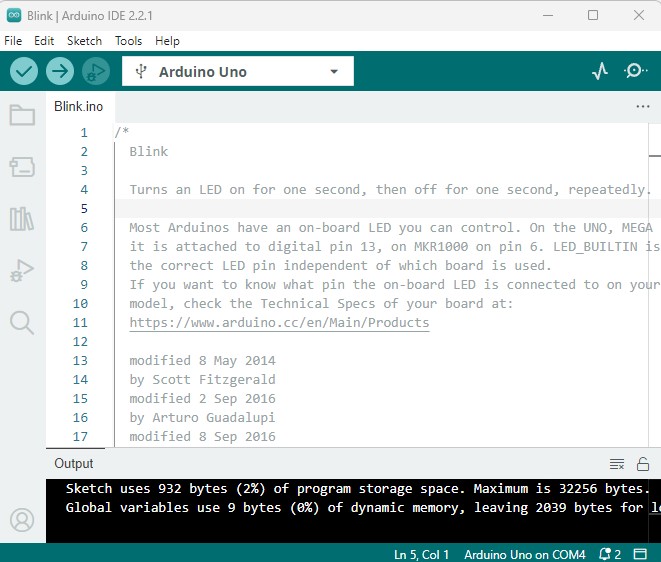Click line number 1 in gutter

coord(84,133)
